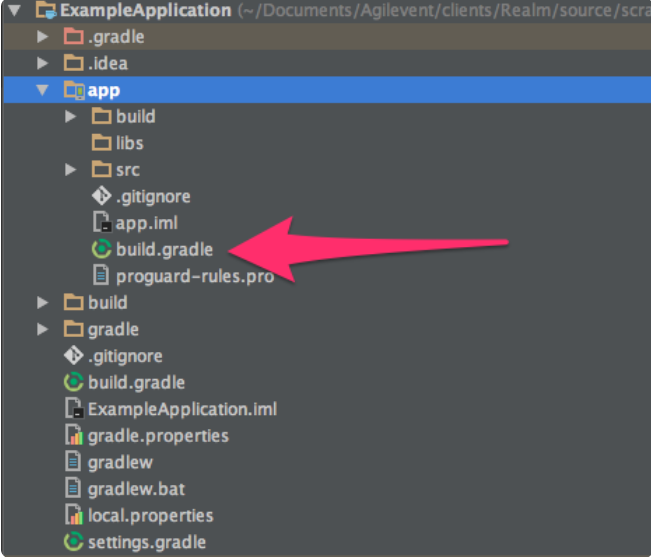Viewport: 651px width, 557px height.
Task: Select local.properties file name
Action: 150,516
